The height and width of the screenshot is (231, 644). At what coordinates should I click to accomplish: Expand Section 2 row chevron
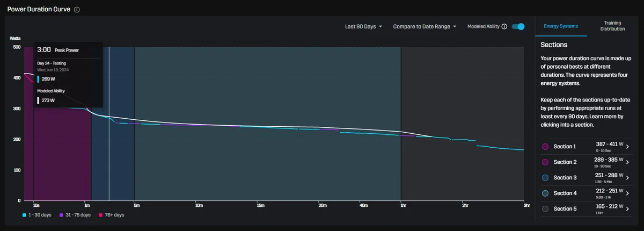[x=627, y=162]
